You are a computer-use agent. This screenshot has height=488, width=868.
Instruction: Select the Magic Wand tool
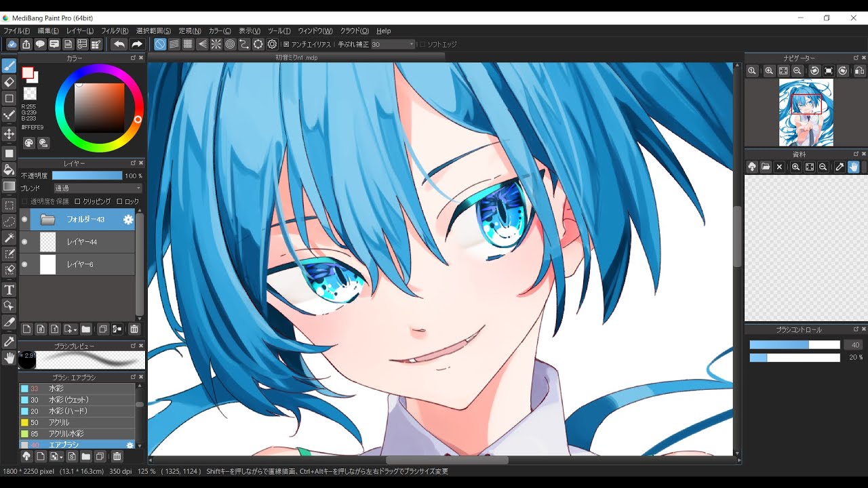(x=9, y=238)
